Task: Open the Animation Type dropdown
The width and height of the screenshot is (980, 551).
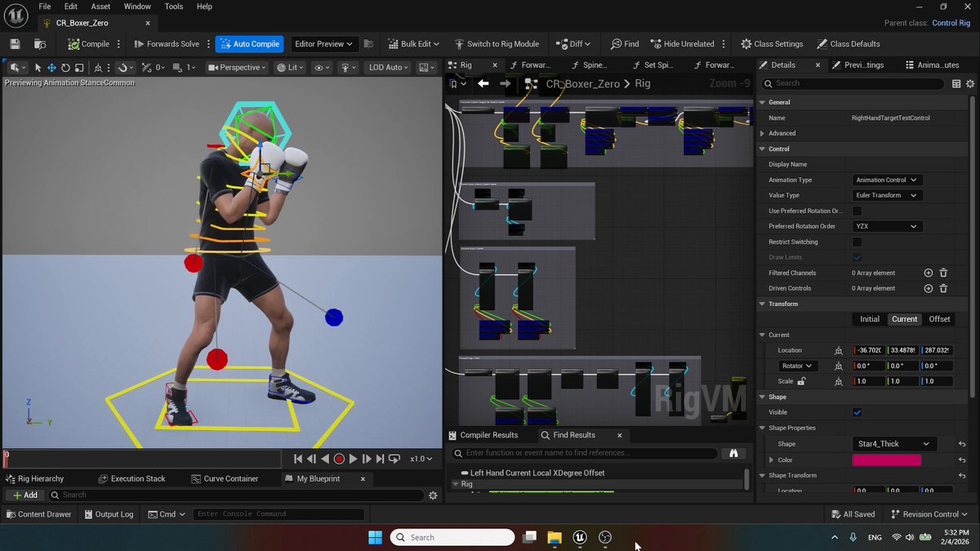Action: tap(887, 180)
